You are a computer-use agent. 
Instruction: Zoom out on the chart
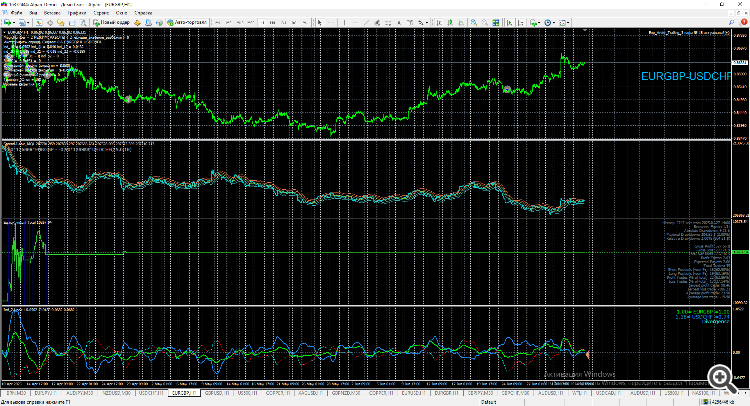click(x=485, y=22)
